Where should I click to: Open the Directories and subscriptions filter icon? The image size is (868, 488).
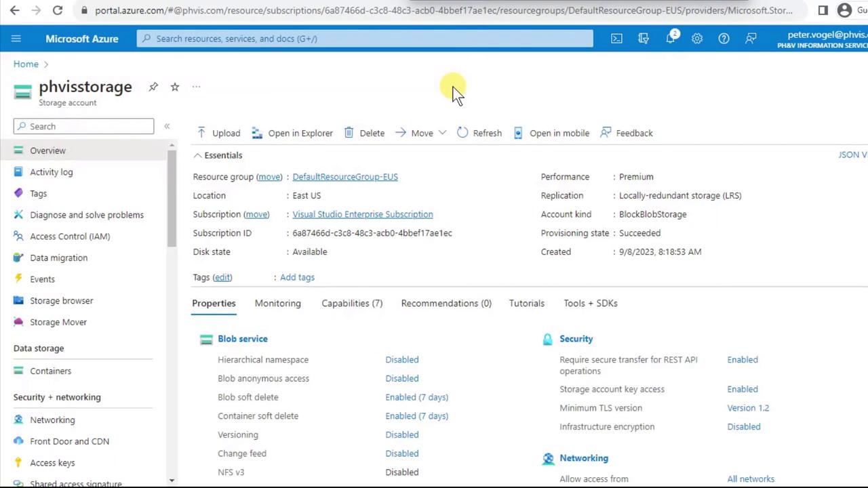click(x=644, y=39)
